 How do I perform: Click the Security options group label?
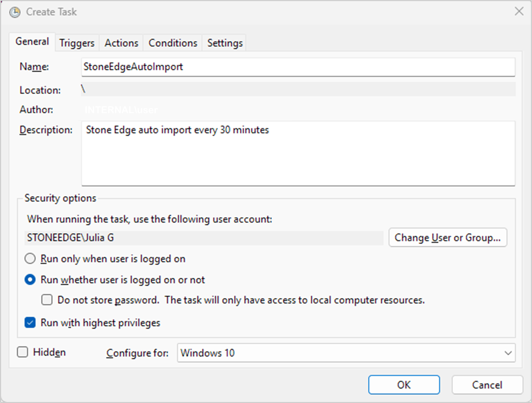[60, 198]
